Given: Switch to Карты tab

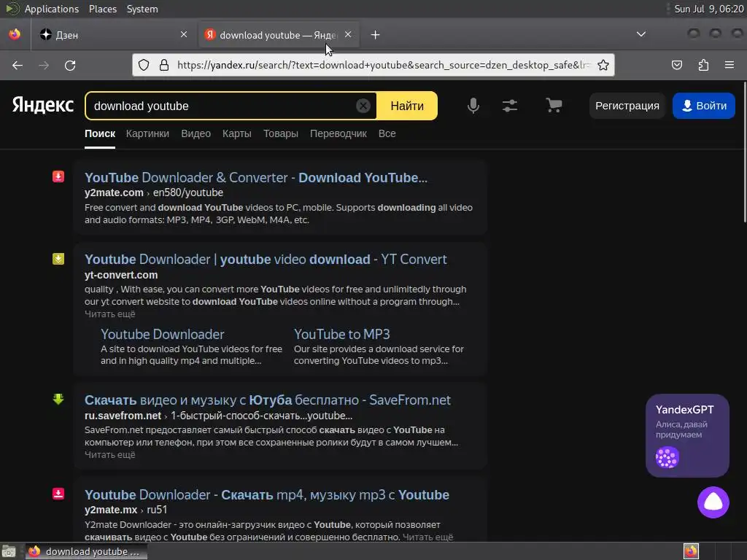Looking at the screenshot, I should [237, 134].
